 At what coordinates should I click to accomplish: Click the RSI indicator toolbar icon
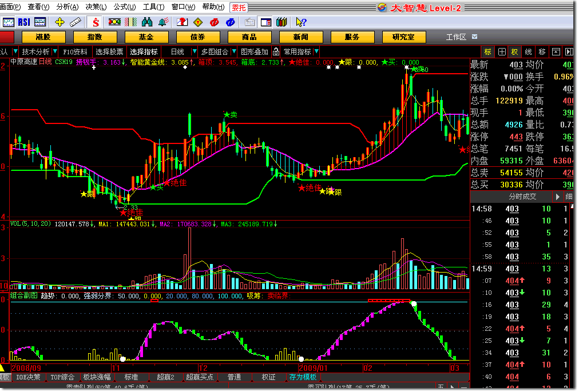[x=24, y=22]
